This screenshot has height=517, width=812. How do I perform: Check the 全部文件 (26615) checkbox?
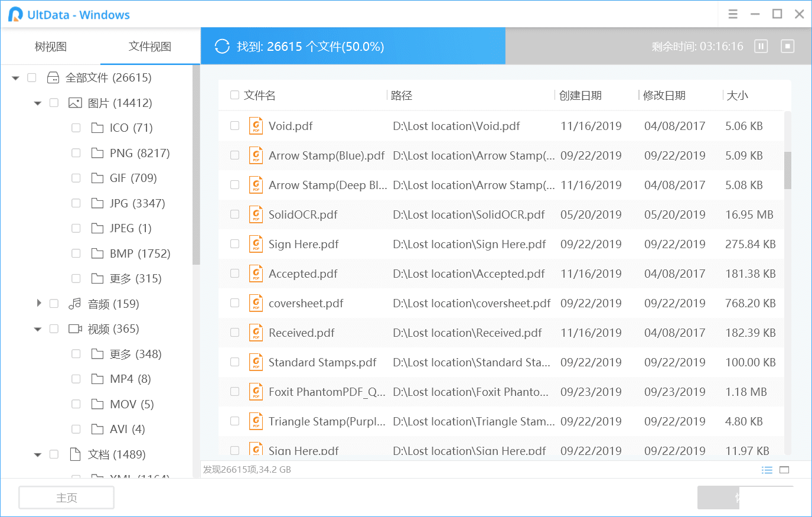click(x=32, y=77)
